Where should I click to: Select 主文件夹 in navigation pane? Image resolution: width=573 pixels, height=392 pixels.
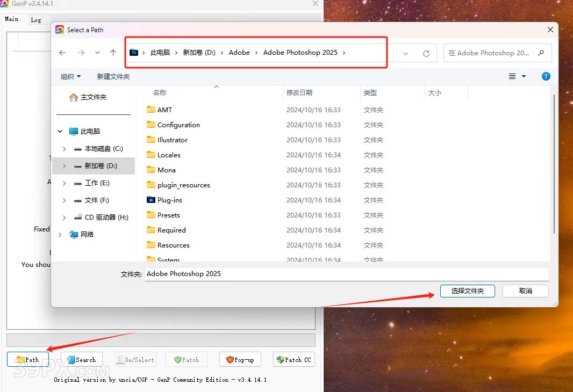88,97
